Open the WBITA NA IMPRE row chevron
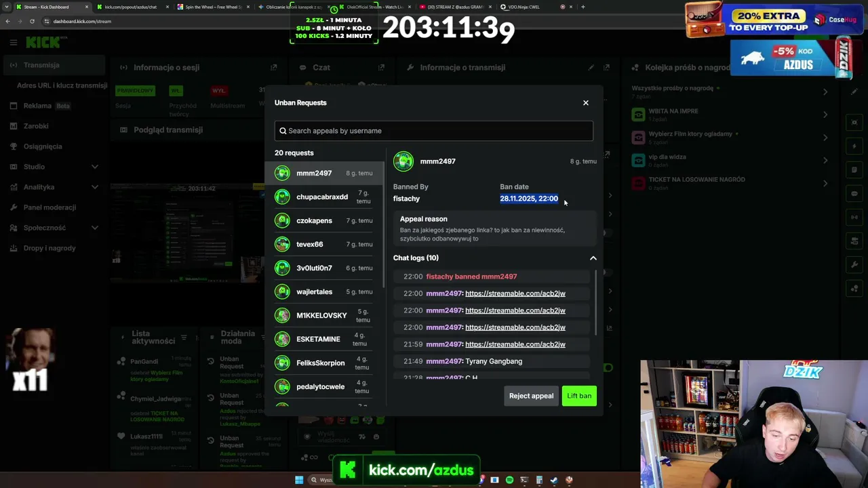Screen dimensions: 868x488 click(825, 115)
